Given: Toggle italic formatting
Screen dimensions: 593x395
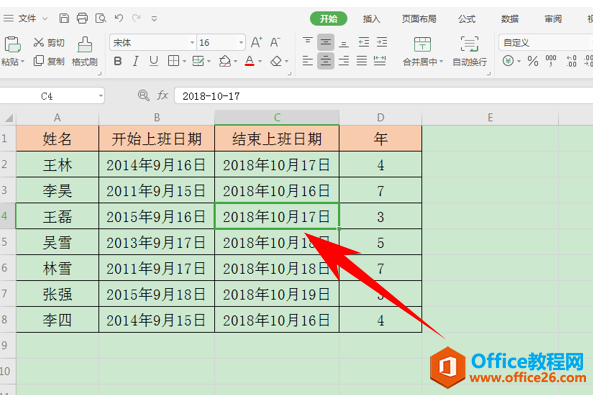Looking at the screenshot, I should 135,61.
